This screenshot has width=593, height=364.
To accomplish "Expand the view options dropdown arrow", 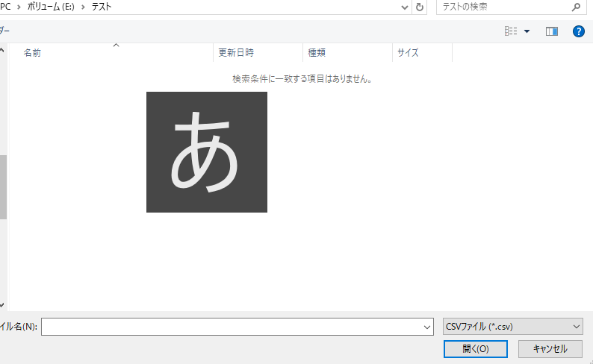I will click(527, 31).
